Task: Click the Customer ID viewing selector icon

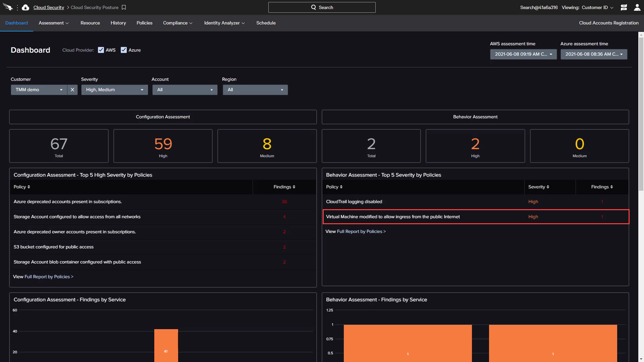Action: [x=612, y=7]
